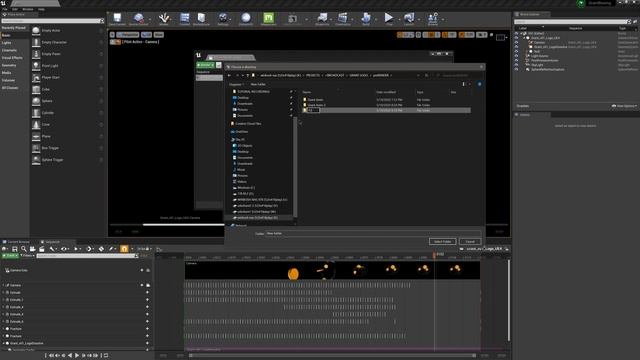
Task: Click the Play button in the main toolbar
Action: click(389, 18)
